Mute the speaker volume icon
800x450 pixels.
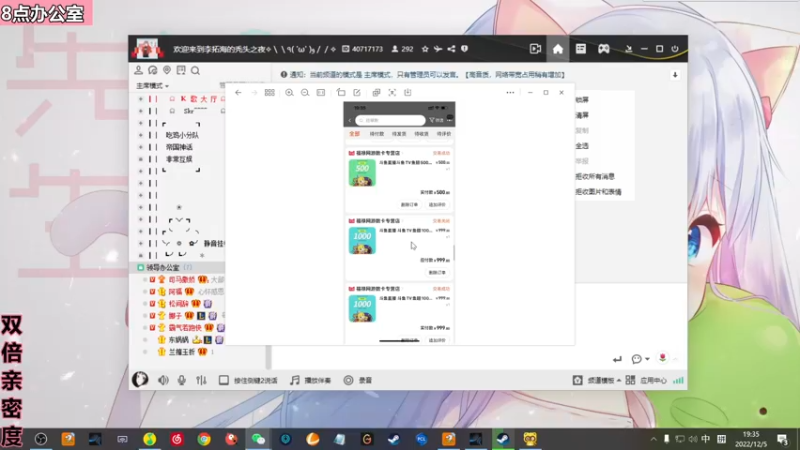163,380
